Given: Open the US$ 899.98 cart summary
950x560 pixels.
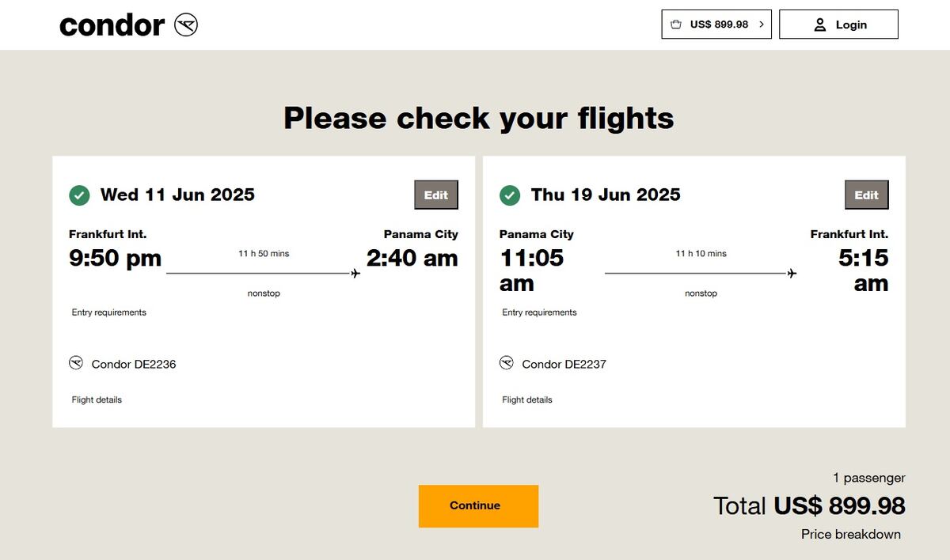Looking at the screenshot, I should [x=718, y=25].
